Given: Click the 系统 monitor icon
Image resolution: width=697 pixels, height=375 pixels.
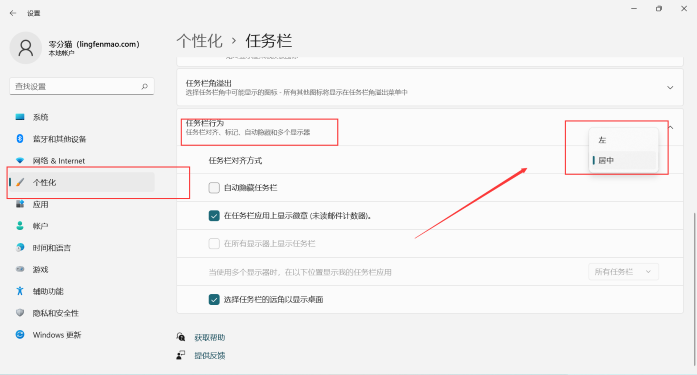Looking at the screenshot, I should coord(20,117).
